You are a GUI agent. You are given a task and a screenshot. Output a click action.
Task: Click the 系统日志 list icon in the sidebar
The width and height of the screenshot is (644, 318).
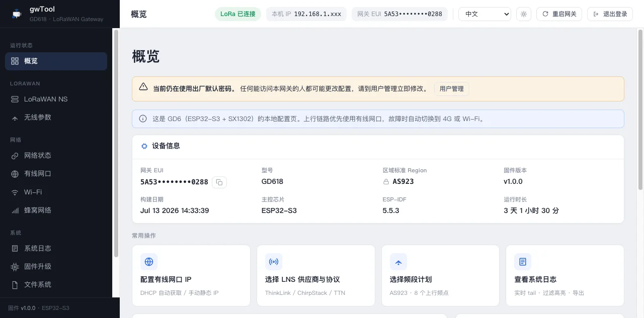click(15, 248)
